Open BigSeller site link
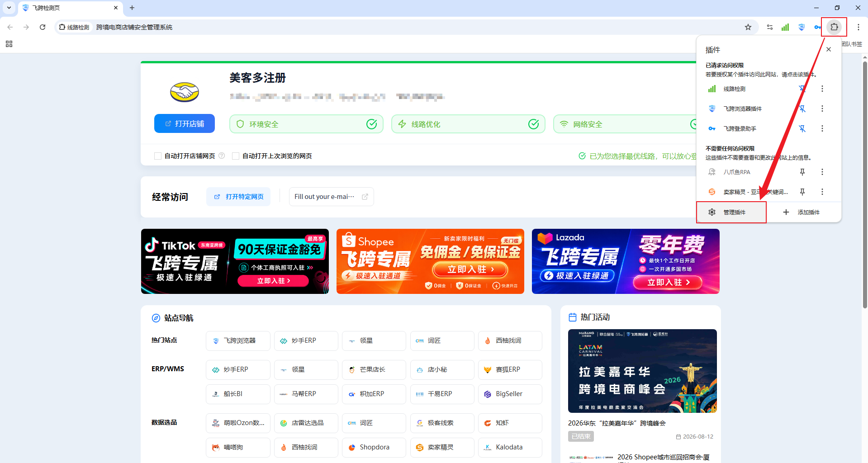The image size is (868, 463). [x=510, y=394]
